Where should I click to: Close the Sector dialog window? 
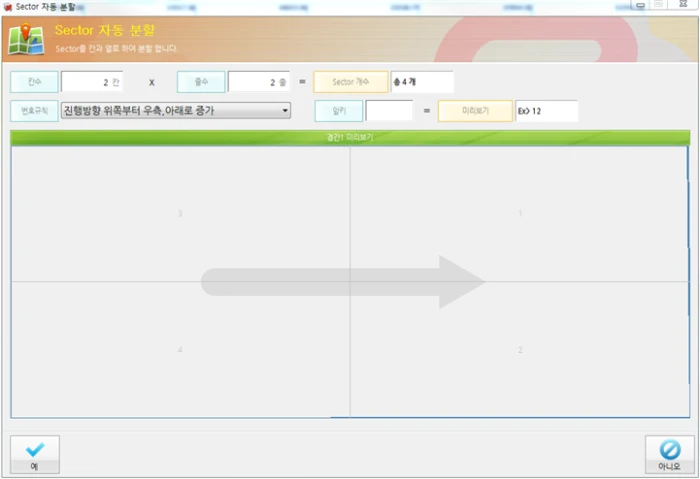[683, 4]
